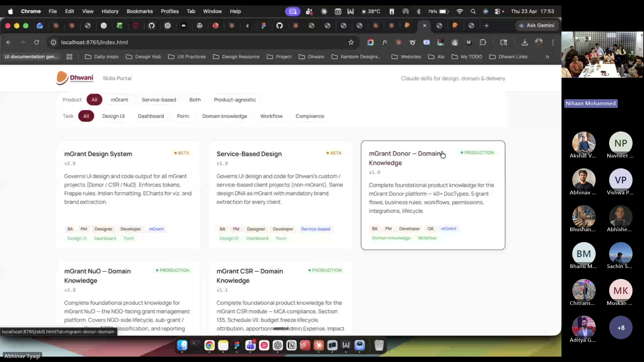Switch to the GitHub tab

pyautogui.click(x=280, y=25)
